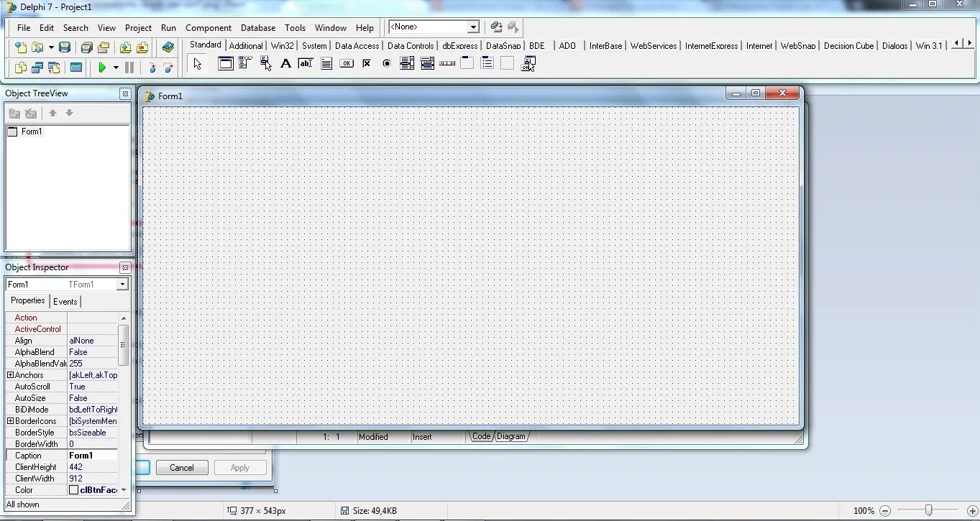The height and width of the screenshot is (521, 980).
Task: Click the Pause program icon
Action: pos(129,68)
